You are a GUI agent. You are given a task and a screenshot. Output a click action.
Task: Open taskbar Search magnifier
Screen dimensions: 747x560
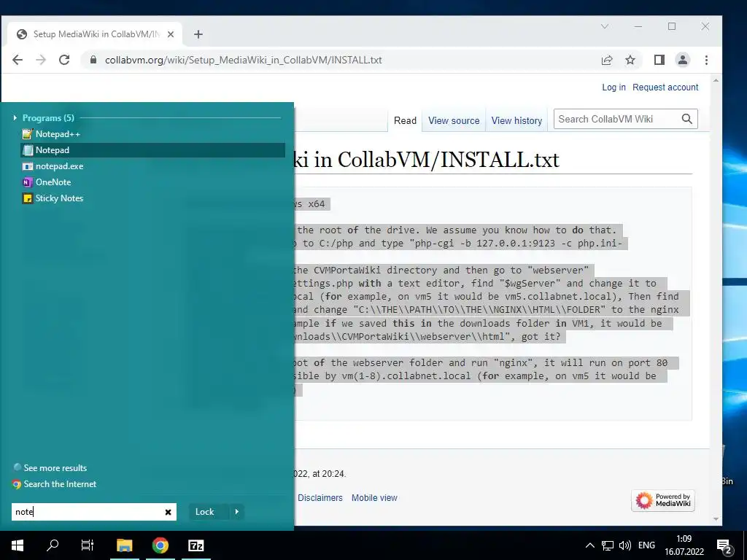pyautogui.click(x=53, y=545)
